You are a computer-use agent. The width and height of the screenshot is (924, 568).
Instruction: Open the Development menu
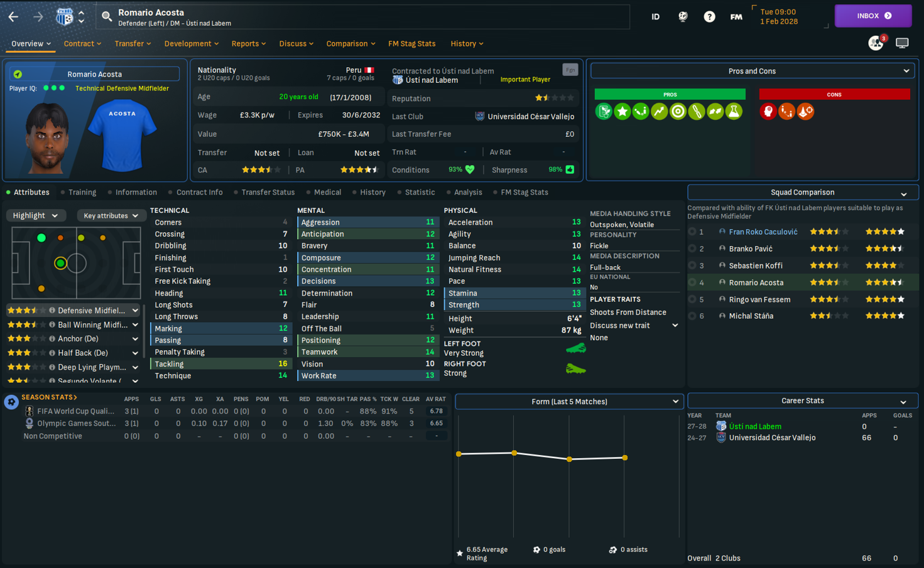(x=192, y=43)
